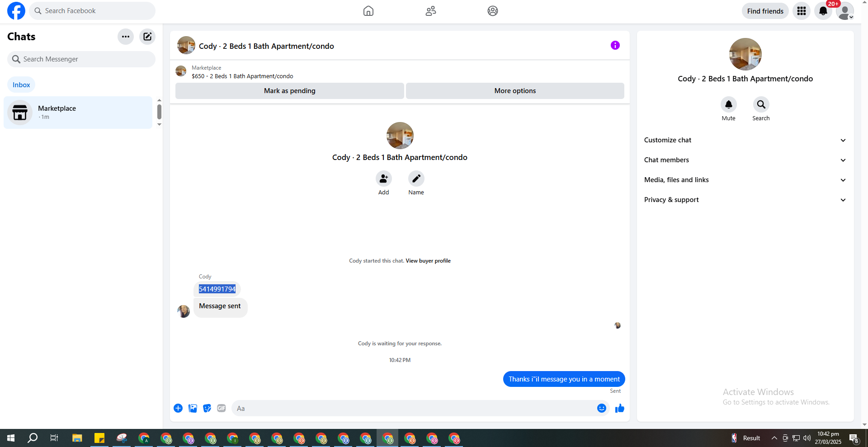
Task: Expand the Chat members section
Action: pyautogui.click(x=745, y=160)
